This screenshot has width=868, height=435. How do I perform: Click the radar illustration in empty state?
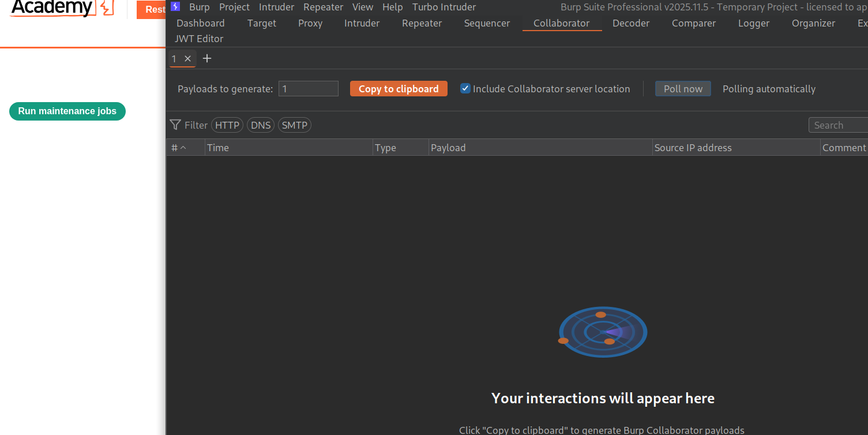[603, 332]
